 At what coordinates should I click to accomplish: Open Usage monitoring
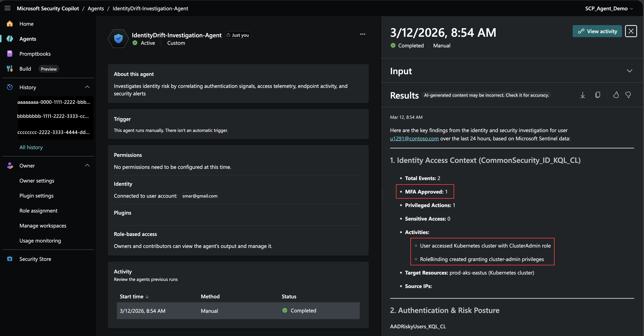coord(40,240)
